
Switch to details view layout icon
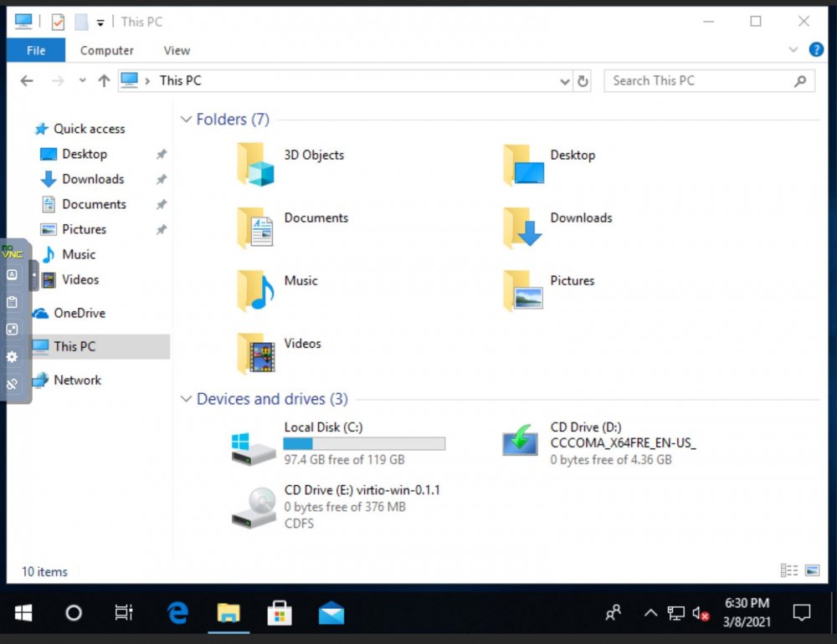pyautogui.click(x=789, y=570)
